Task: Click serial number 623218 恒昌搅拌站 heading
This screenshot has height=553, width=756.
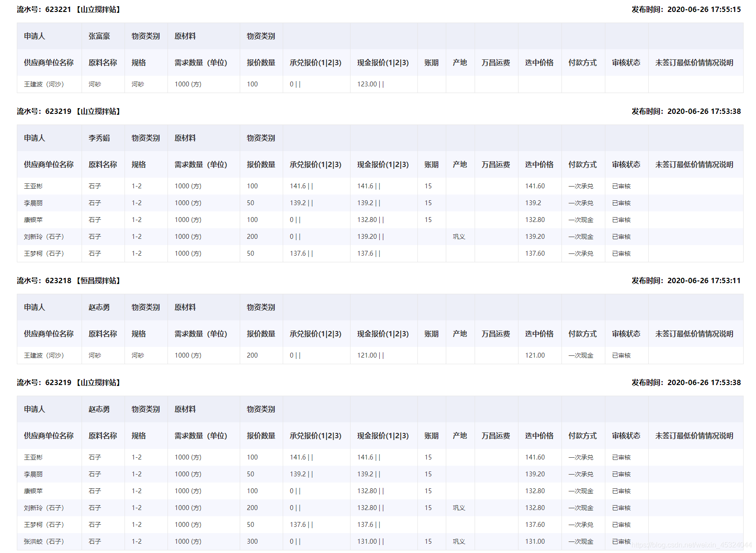Action: tap(69, 280)
